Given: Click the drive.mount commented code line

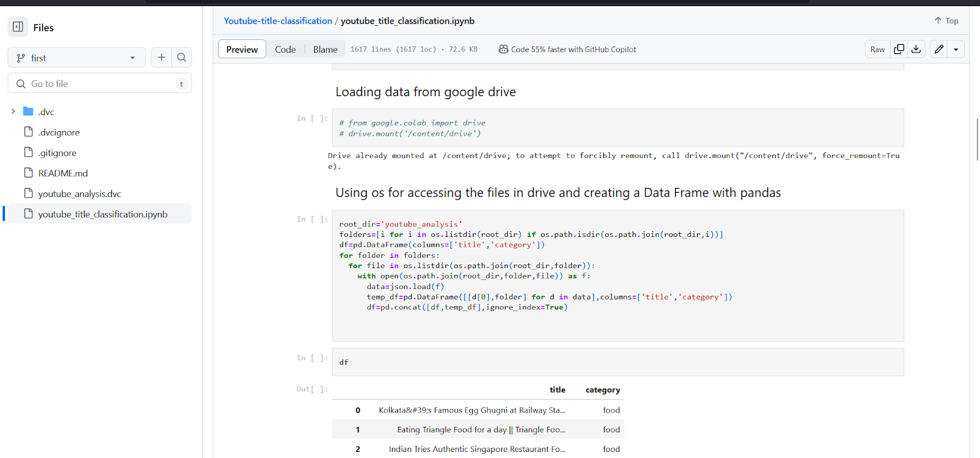Looking at the screenshot, I should (410, 133).
